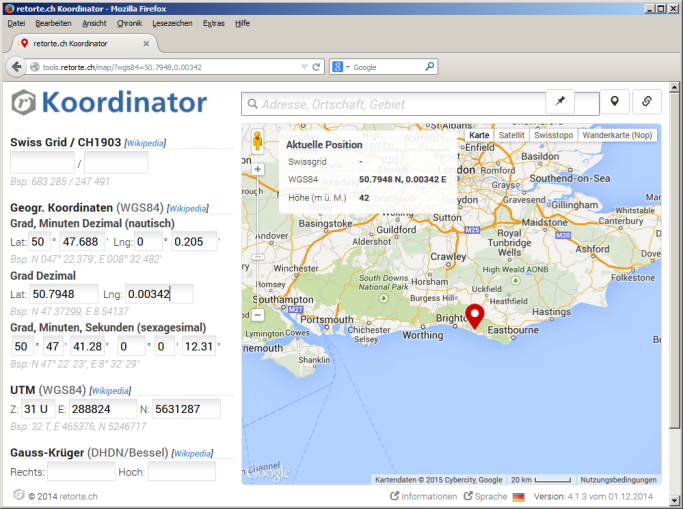Click the Grad Dezimal Lat field 50.7948
Screen dimensions: 683x509
tap(64, 294)
